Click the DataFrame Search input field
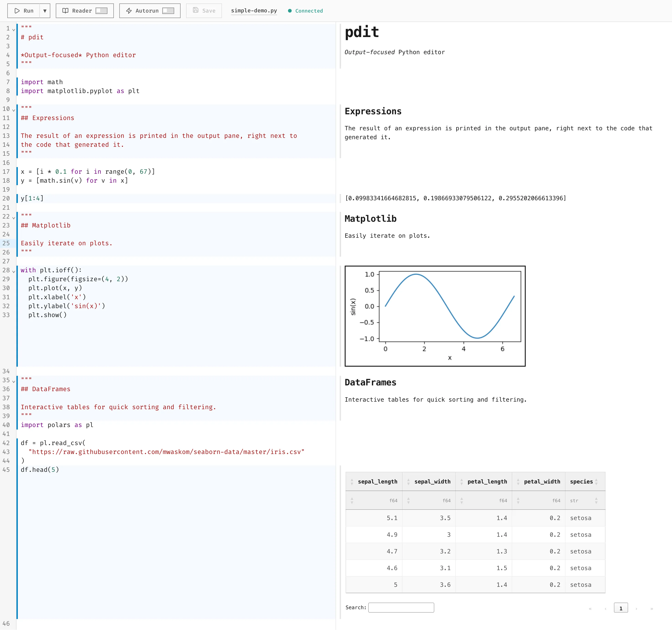The width and height of the screenshot is (672, 630). pyautogui.click(x=401, y=607)
